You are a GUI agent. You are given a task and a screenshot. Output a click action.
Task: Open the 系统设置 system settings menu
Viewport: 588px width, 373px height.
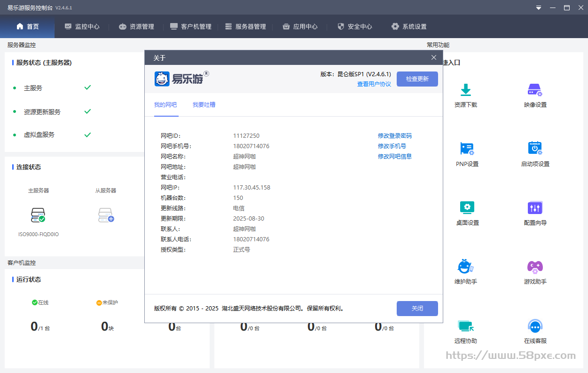[409, 27]
